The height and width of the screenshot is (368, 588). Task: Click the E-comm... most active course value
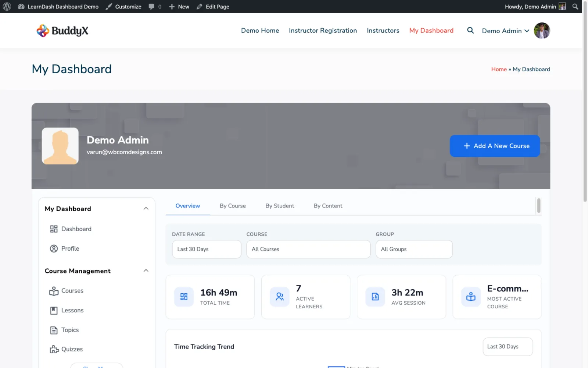tap(508, 289)
